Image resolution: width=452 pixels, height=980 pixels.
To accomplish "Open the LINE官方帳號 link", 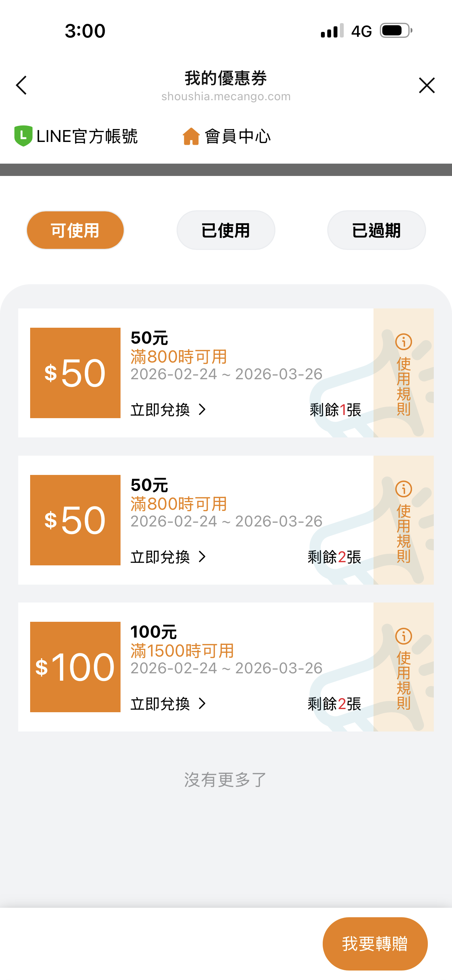I will tap(87, 136).
